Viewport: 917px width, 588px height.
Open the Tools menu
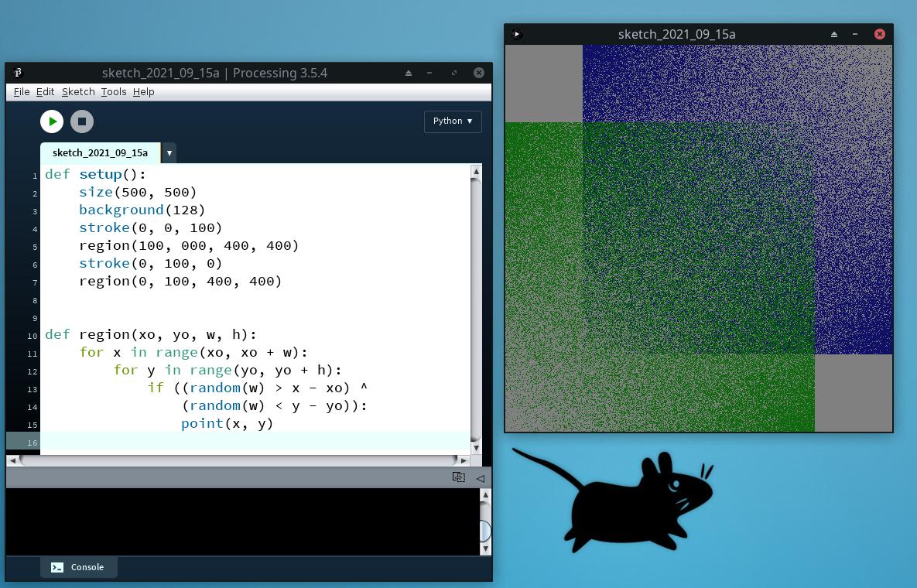coord(113,91)
